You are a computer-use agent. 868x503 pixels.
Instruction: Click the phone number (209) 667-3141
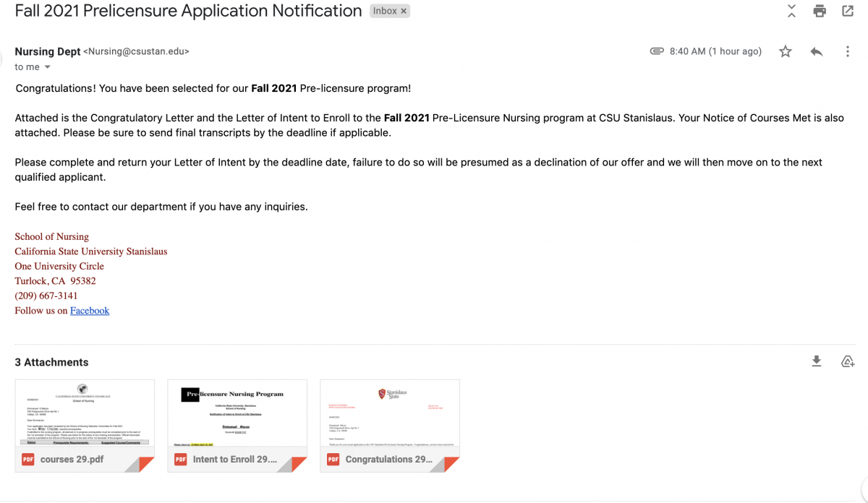(46, 296)
